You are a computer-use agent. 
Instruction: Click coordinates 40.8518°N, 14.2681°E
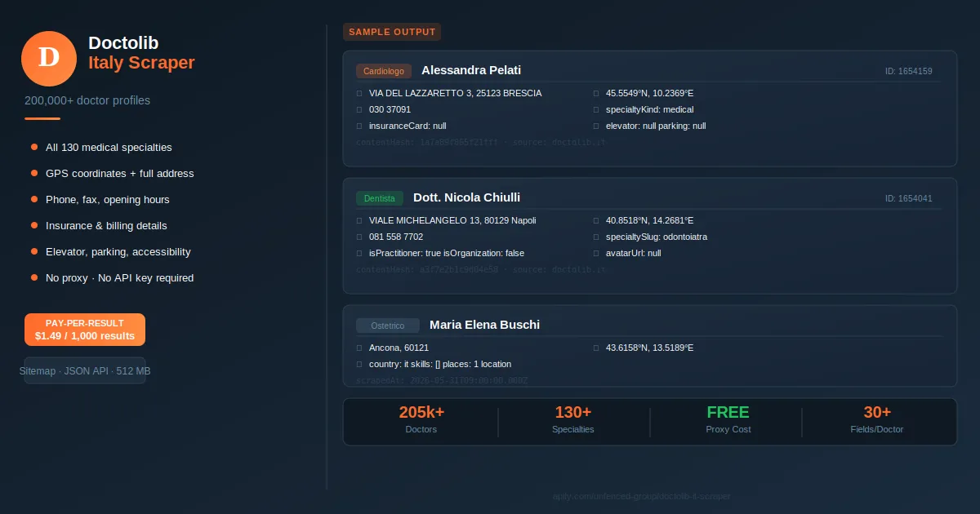click(x=649, y=220)
